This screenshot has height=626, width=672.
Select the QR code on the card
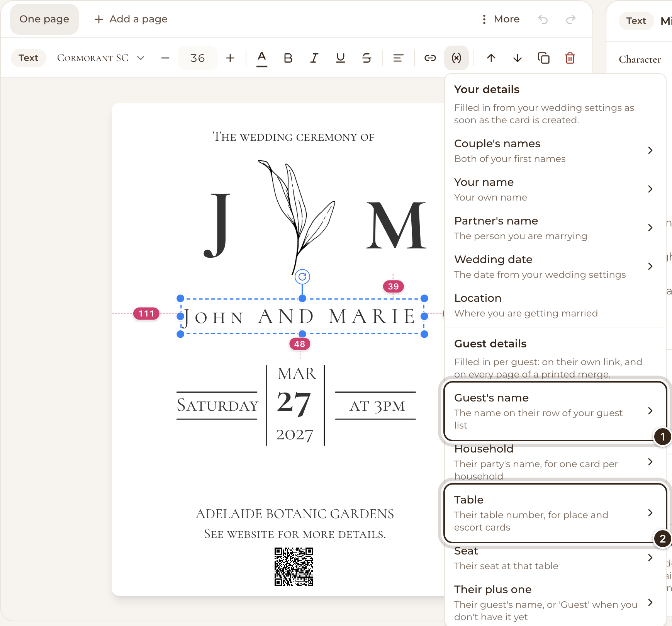click(294, 566)
